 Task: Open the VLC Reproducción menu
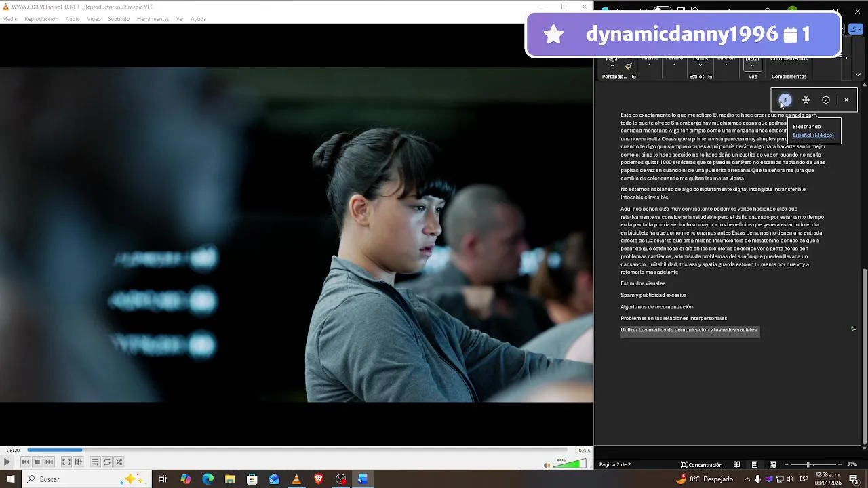point(41,19)
